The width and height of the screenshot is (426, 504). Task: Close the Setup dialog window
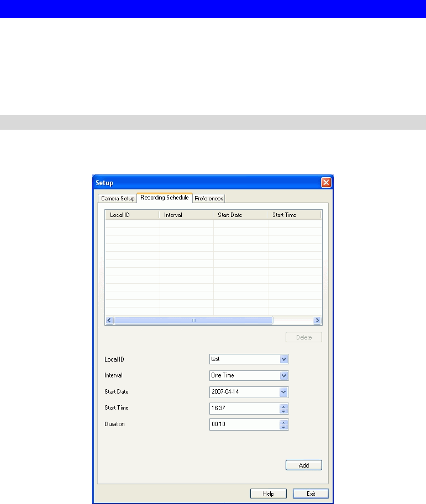tap(326, 183)
